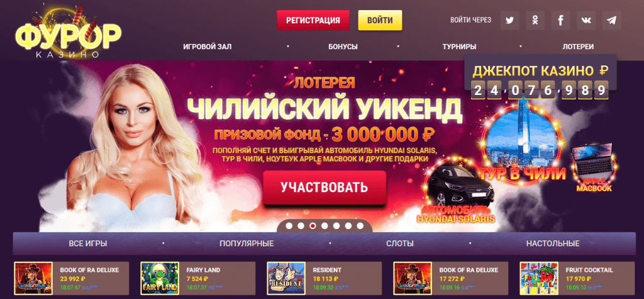Viewport: 644px width, 299px height.
Task: Open the Resident game thumbnail
Action: [286, 278]
